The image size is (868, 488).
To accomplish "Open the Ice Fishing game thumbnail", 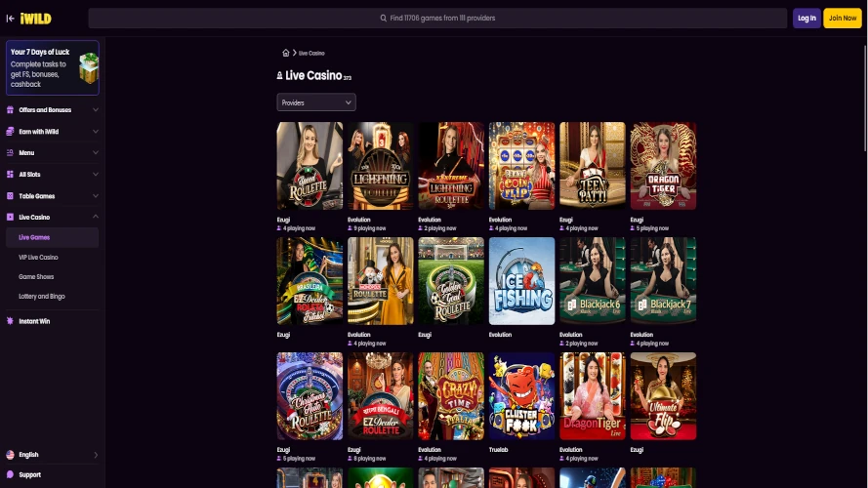I will [x=521, y=281].
